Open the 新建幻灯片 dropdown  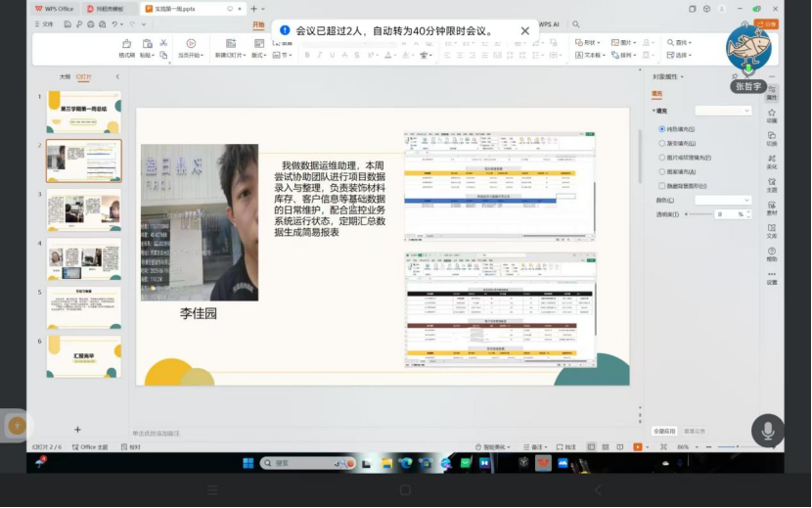tap(231, 56)
